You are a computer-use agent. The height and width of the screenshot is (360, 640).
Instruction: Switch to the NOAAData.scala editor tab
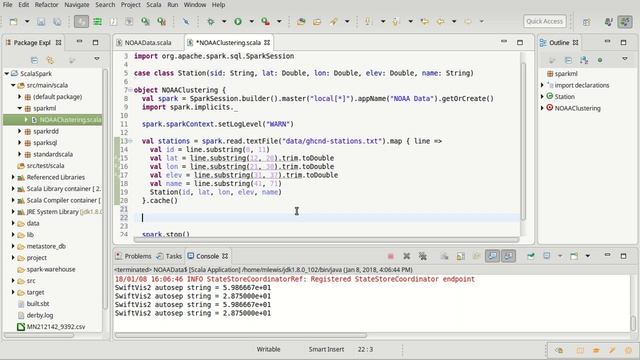point(148,42)
